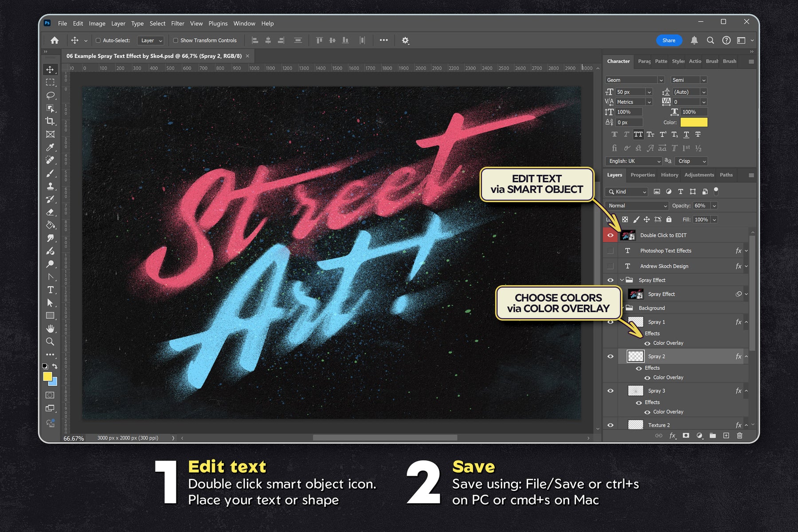Collapse the Spray Effect group

point(622,280)
